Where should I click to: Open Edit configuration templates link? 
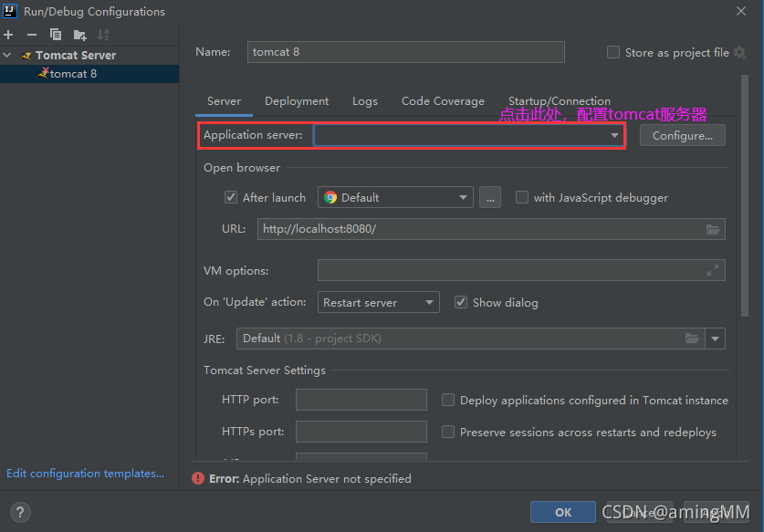click(85, 473)
